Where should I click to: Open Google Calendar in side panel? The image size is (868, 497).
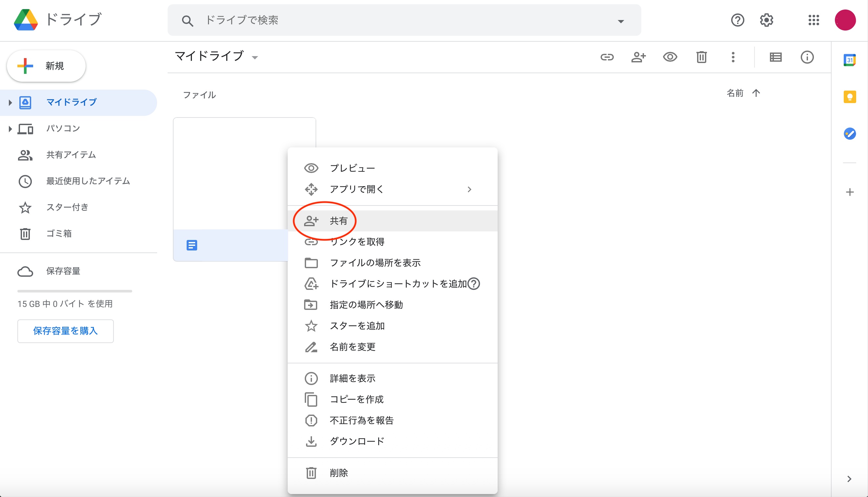(x=850, y=60)
